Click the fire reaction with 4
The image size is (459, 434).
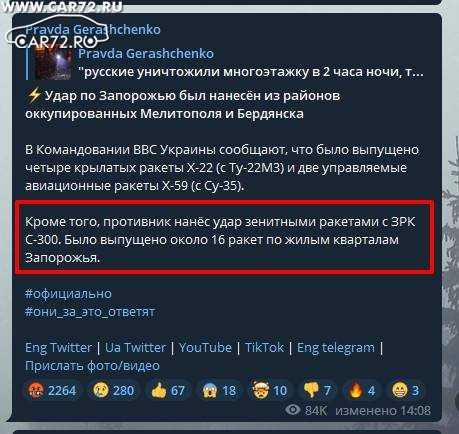361,390
